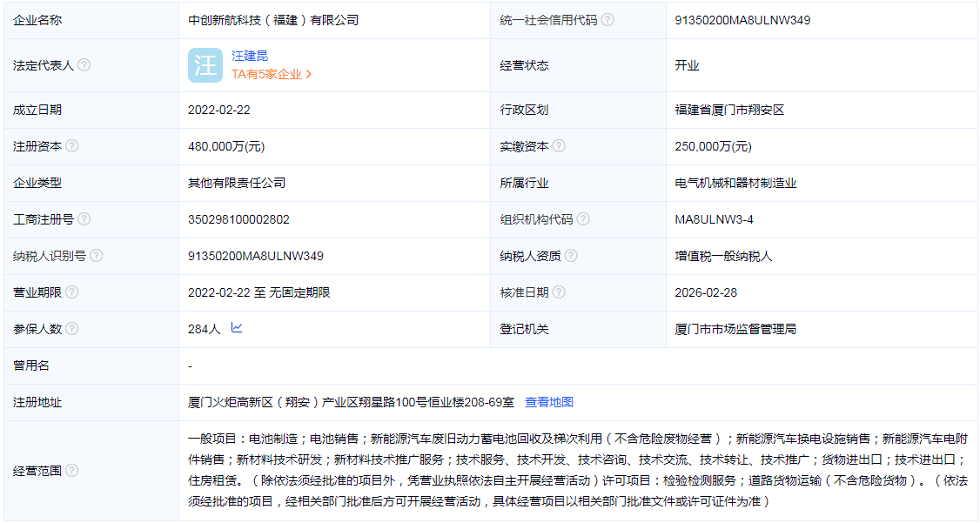Click help icon next to 法定代表人
Viewport: 980px width, 523px height.
[84, 65]
